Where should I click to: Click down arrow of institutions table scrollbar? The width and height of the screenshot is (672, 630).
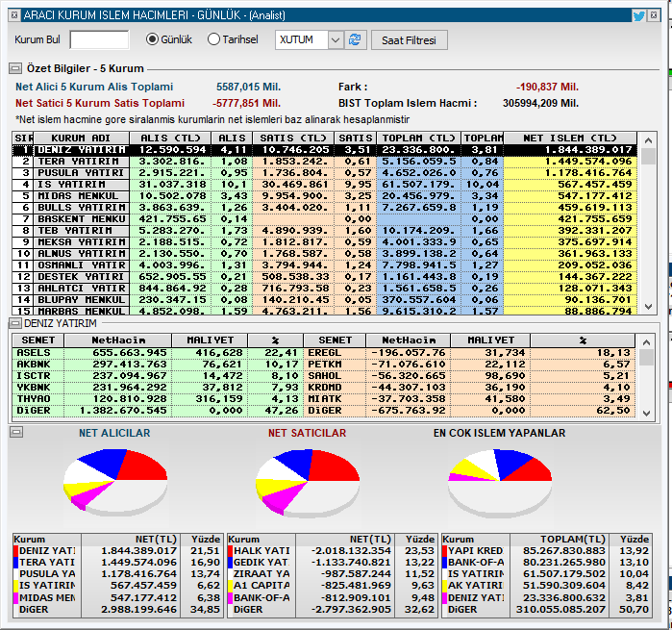coord(648,307)
